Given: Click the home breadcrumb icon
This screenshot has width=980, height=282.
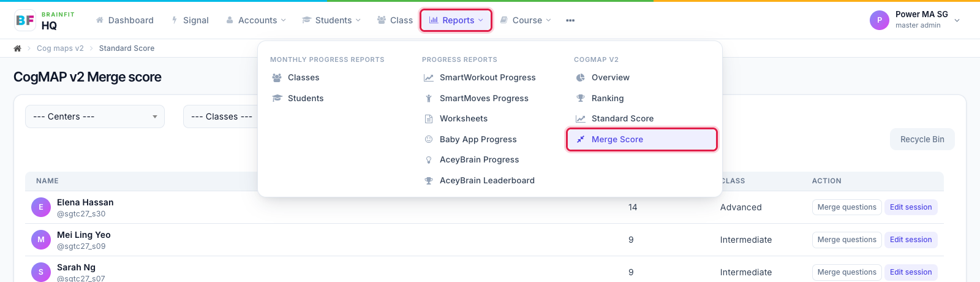Looking at the screenshot, I should [x=18, y=48].
